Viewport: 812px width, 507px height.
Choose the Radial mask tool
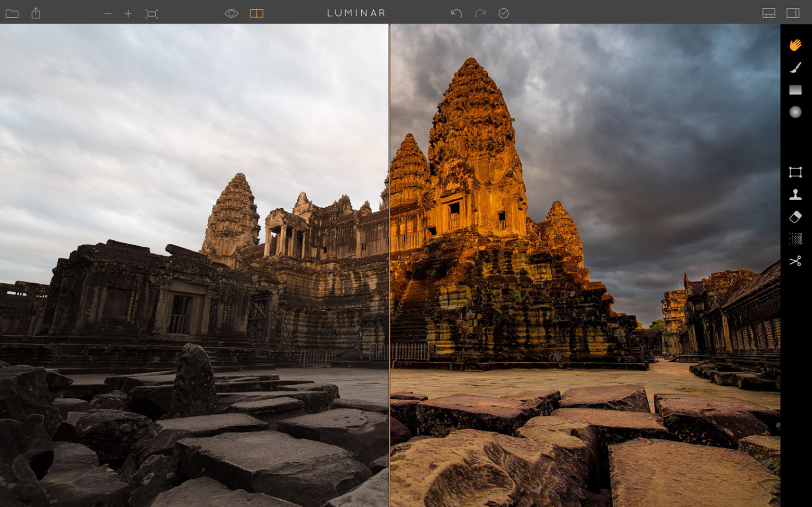(x=795, y=112)
